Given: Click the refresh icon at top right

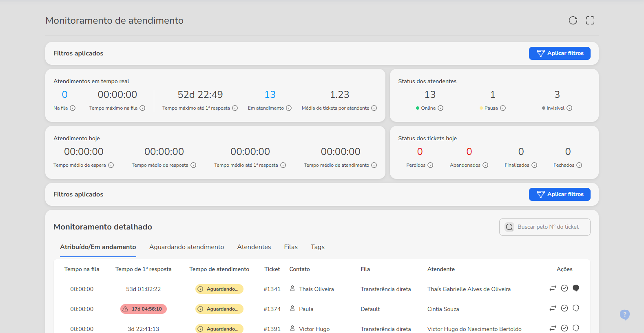Looking at the screenshot, I should point(573,20).
